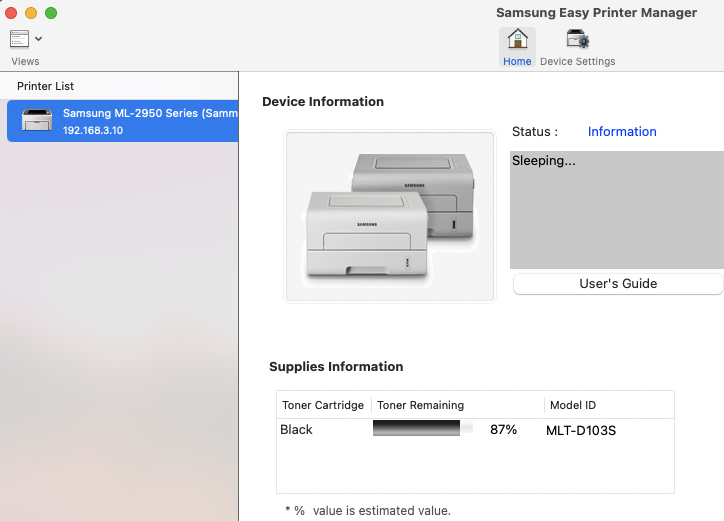The image size is (724, 521).
Task: Click the Device Information heading
Action: coord(323,102)
